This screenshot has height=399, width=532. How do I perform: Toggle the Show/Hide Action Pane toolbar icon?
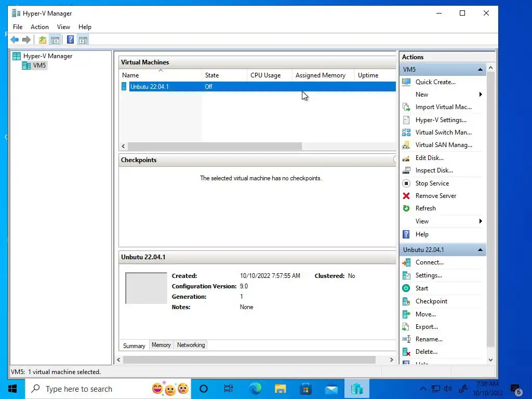(83, 40)
